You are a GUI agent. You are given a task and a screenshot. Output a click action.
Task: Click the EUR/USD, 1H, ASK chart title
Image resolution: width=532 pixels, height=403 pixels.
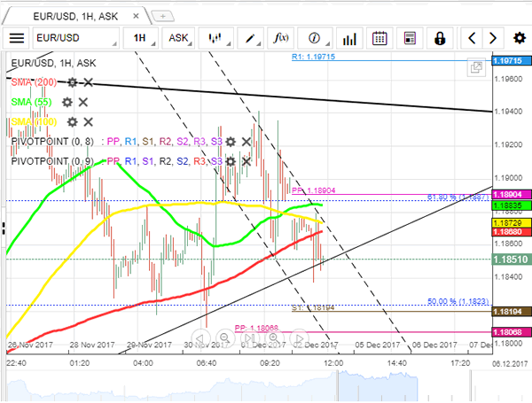53,63
